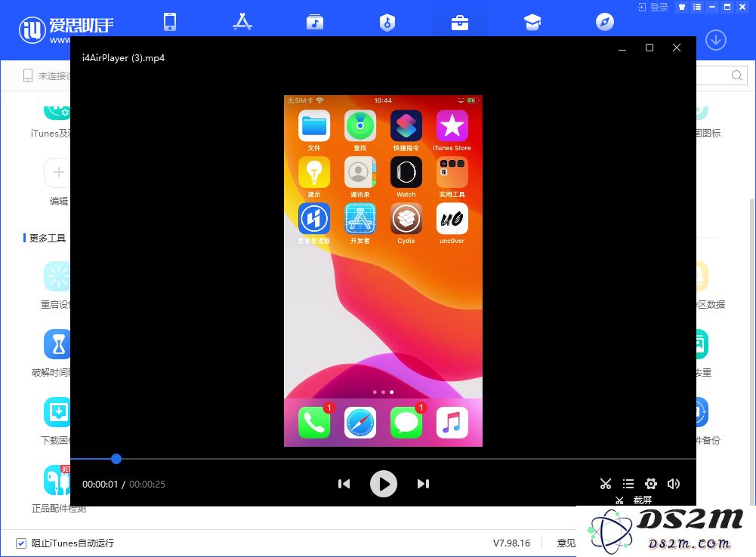The width and height of the screenshot is (756, 557).
Task: Click the 截屏 screenshot tooltip button
Action: click(x=634, y=500)
